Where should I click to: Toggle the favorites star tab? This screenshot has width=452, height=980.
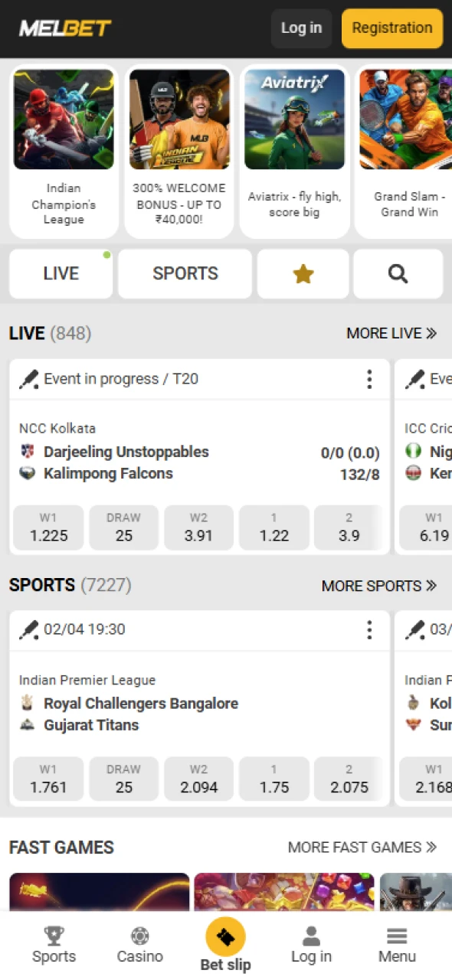coord(303,273)
